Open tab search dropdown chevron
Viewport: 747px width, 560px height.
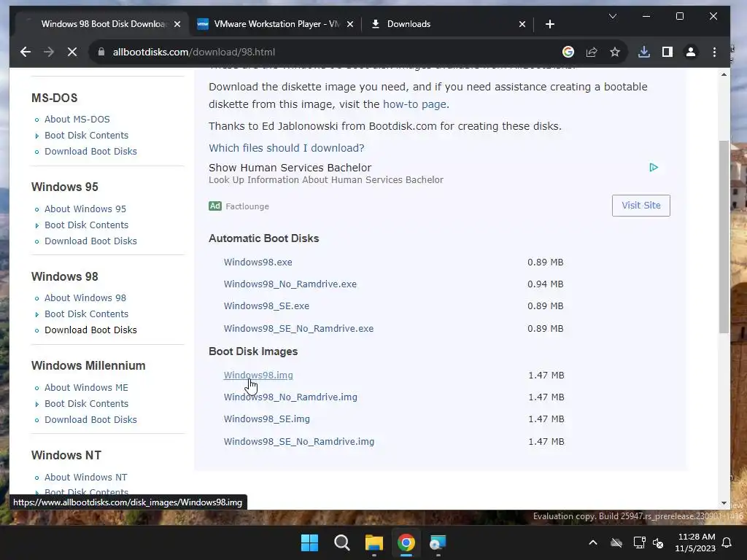tap(613, 16)
